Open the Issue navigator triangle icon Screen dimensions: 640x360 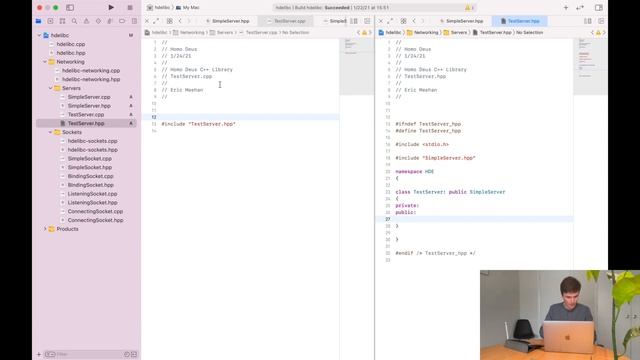[x=86, y=21]
